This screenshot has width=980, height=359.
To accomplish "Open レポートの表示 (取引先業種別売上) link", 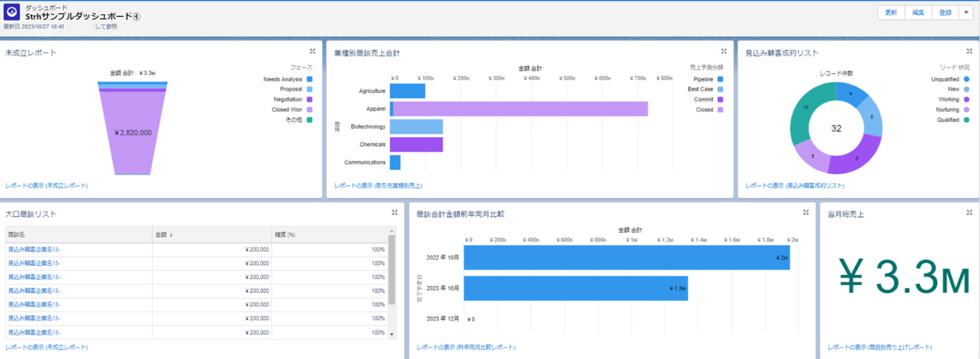I will click(x=378, y=186).
